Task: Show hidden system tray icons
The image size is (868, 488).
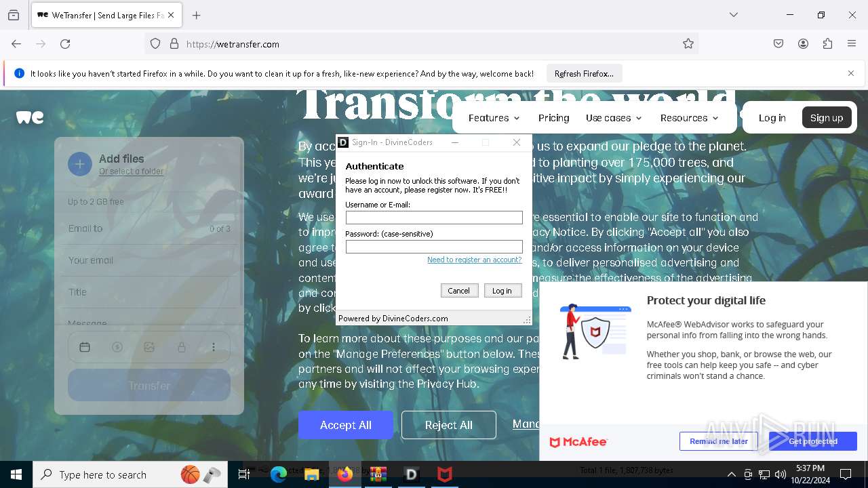Action: coord(732,474)
